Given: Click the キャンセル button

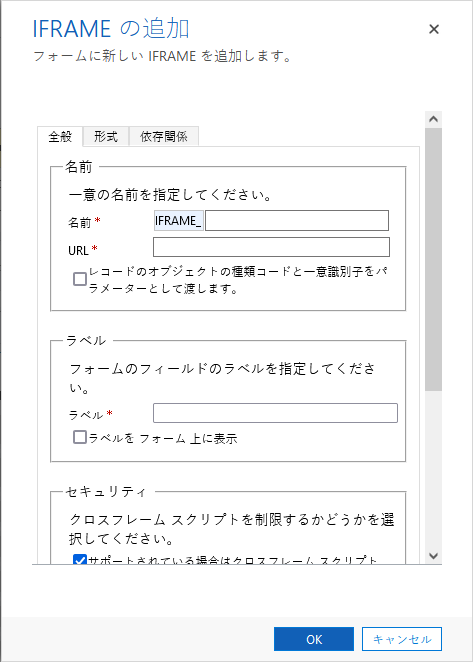Looking at the screenshot, I should click(x=402, y=639).
